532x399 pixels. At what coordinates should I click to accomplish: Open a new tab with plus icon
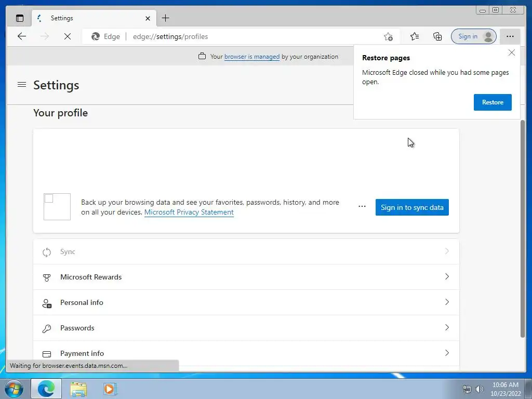click(x=166, y=18)
